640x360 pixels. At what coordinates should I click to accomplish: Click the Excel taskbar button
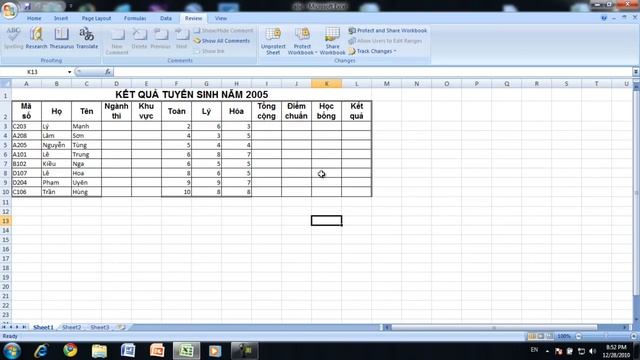point(187,351)
